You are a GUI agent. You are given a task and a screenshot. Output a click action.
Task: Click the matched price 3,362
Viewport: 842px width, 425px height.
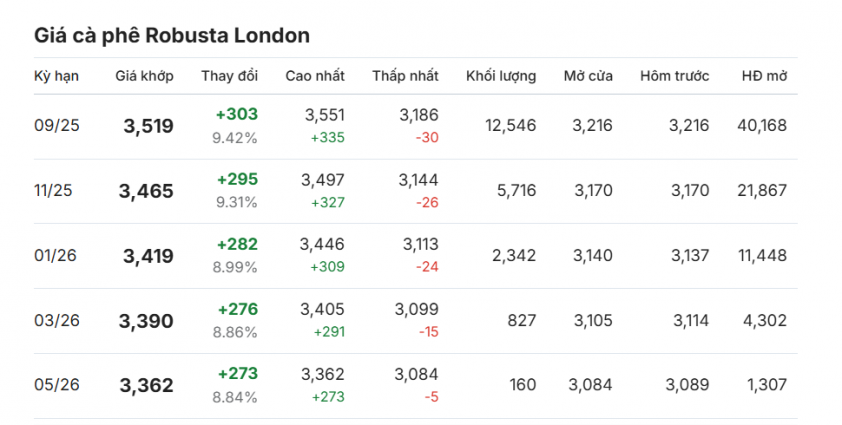point(147,386)
